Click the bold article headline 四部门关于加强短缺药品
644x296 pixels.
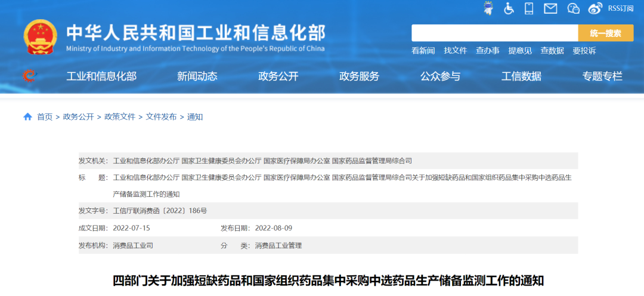tap(329, 281)
